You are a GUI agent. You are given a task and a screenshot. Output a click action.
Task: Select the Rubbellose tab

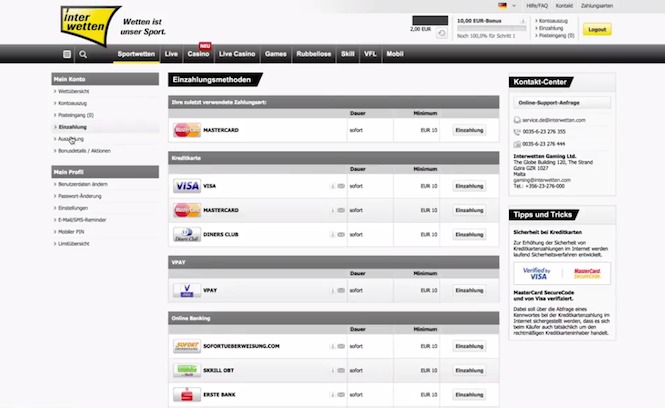[x=315, y=54]
